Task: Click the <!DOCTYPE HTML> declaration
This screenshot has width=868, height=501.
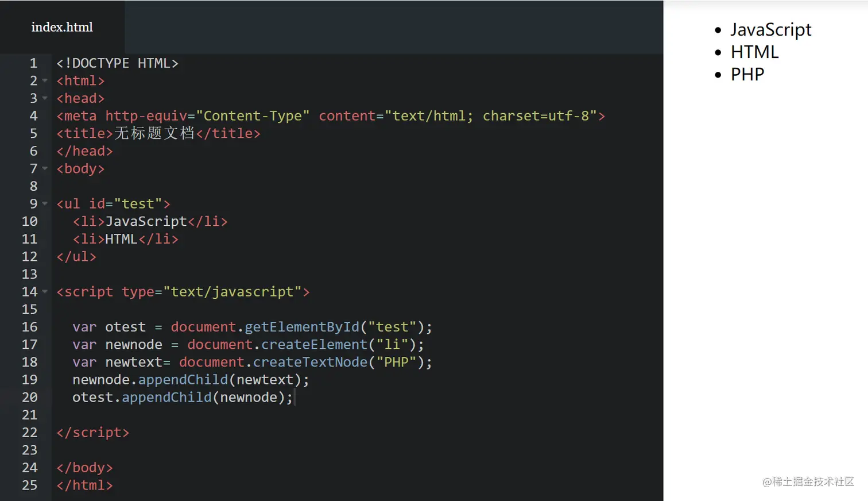Action: pos(117,63)
